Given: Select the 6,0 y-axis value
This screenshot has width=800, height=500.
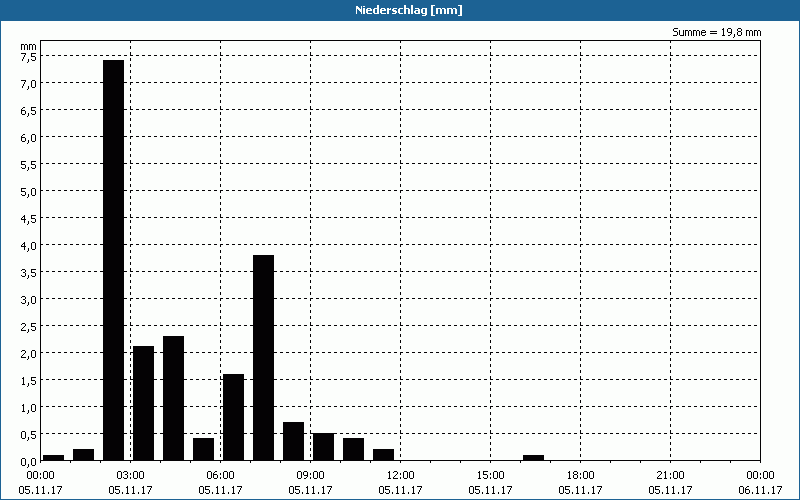Looking at the screenshot, I should (x=28, y=138).
